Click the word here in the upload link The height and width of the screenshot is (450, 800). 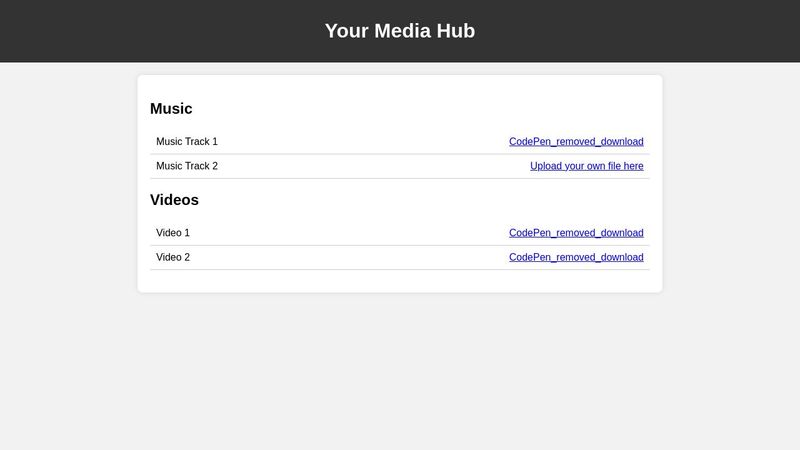(x=633, y=166)
